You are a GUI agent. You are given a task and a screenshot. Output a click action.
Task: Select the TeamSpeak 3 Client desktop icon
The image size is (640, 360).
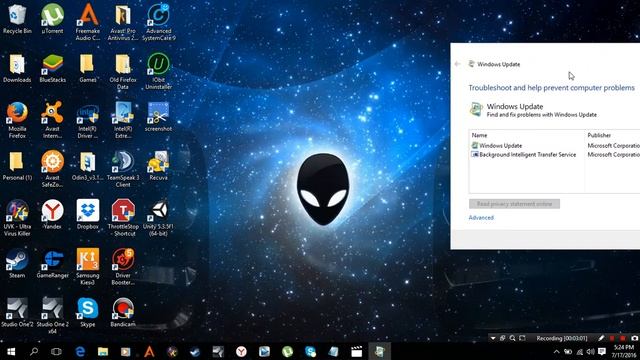(123, 169)
